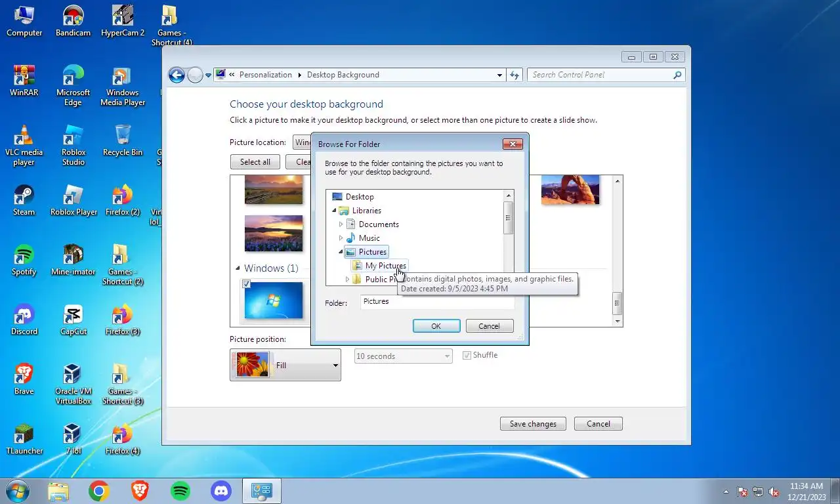Open Roblox Studio desktop shortcut
Image resolution: width=840 pixels, height=504 pixels.
click(x=73, y=145)
